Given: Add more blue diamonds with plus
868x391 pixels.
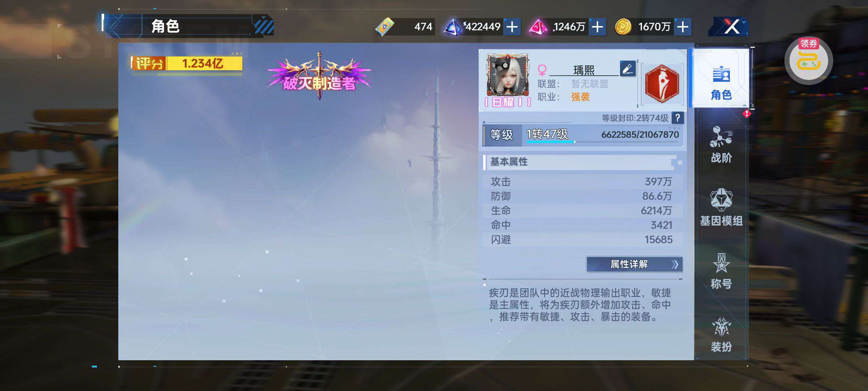Looking at the screenshot, I should (512, 27).
